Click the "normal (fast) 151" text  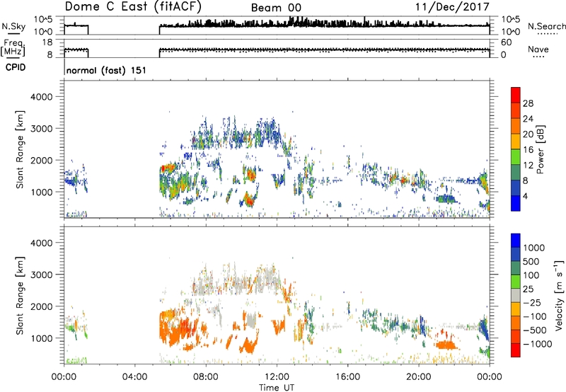click(107, 70)
